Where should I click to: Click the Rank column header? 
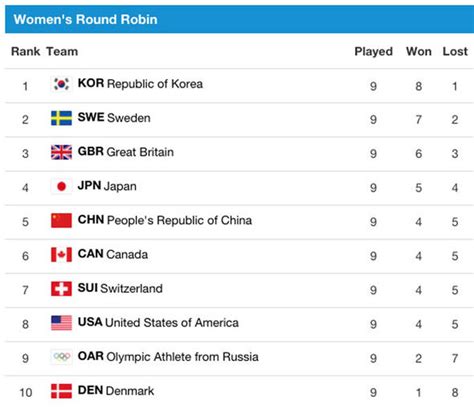coord(26,52)
